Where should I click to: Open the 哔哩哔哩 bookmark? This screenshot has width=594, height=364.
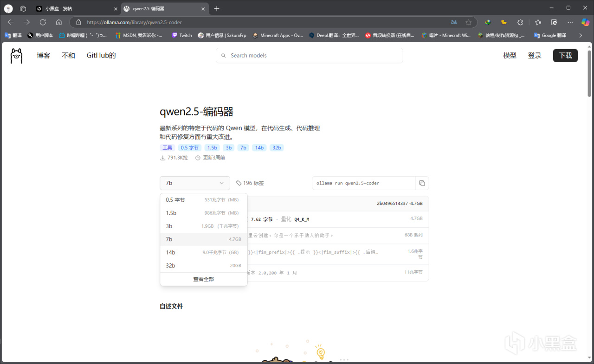(x=84, y=35)
